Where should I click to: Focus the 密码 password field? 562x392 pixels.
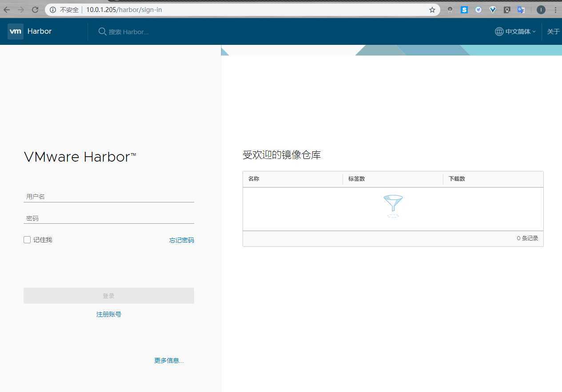[x=109, y=218]
